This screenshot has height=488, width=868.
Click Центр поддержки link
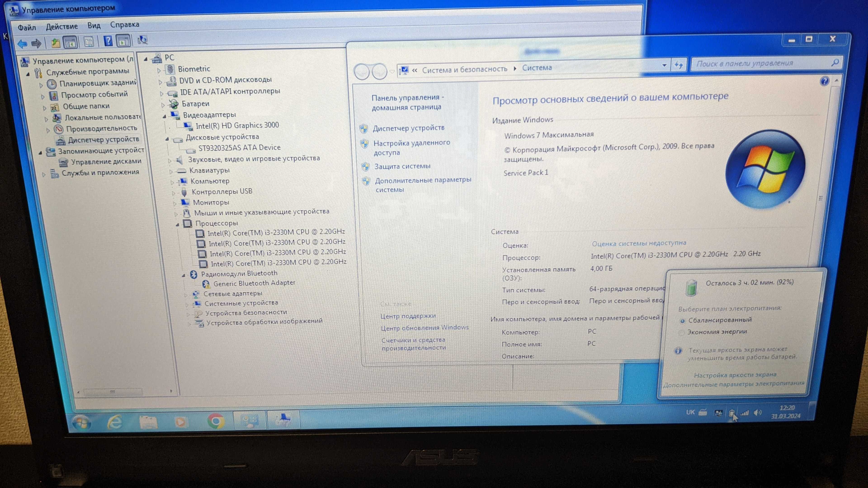coord(408,316)
